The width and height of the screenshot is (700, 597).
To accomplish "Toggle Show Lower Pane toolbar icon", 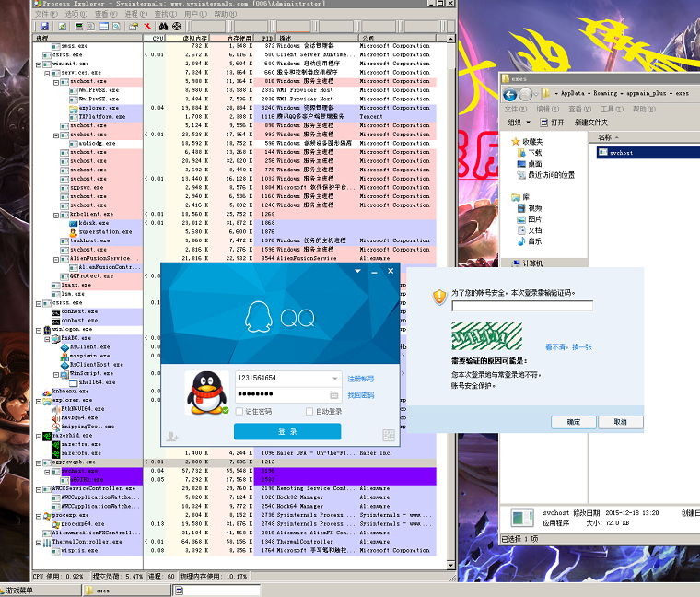I will click(x=104, y=27).
